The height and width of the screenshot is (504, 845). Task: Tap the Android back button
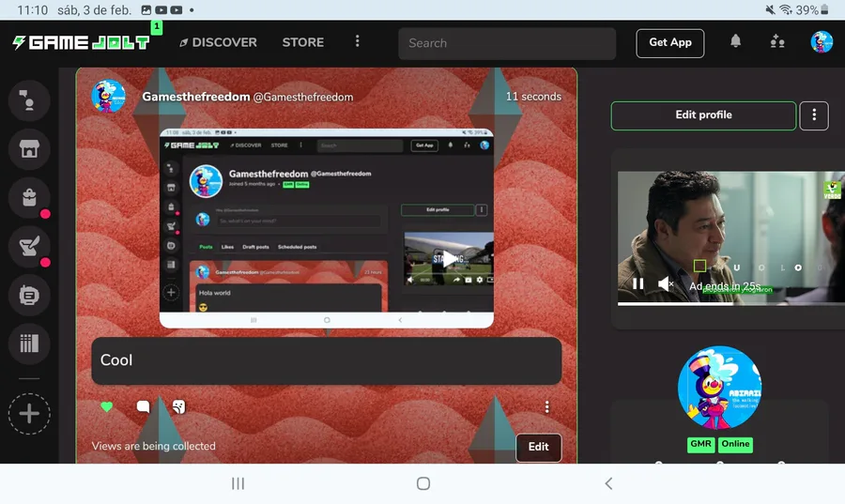(609, 483)
